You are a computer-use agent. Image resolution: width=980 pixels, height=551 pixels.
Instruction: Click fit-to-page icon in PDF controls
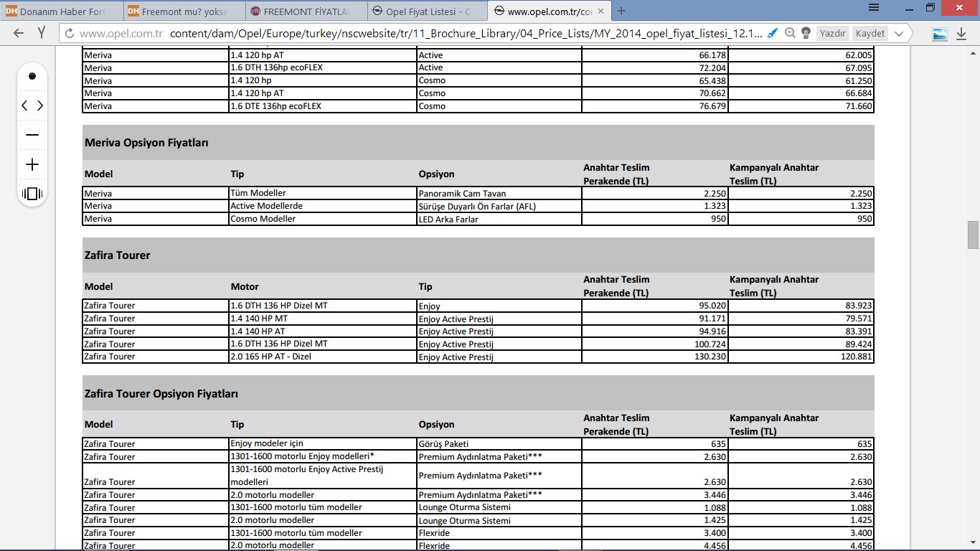click(32, 194)
